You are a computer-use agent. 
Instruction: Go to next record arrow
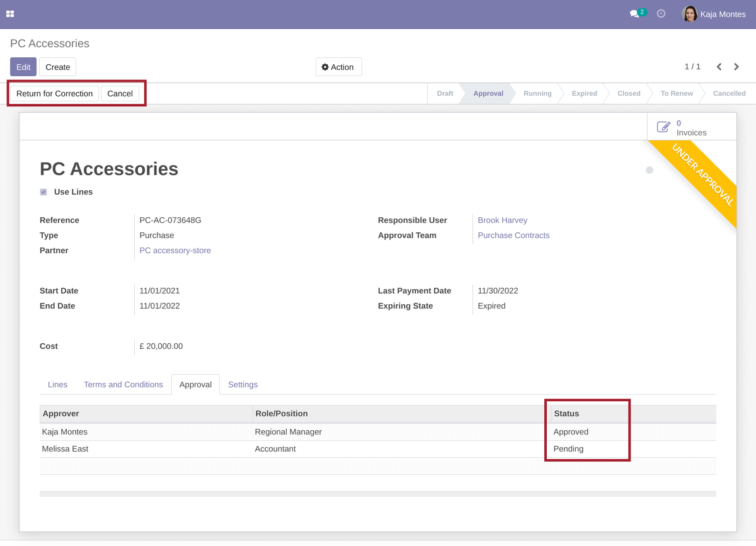(x=736, y=67)
